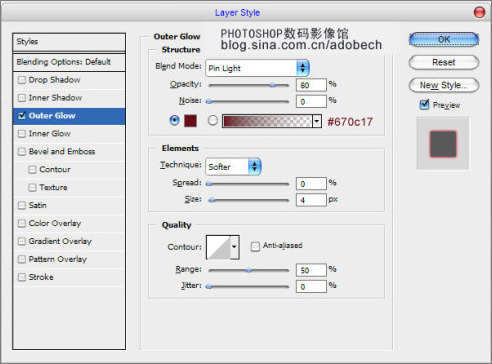Open the Blend Mode dropdown showing Pin Light
This screenshot has width=492, height=364.
coord(257,68)
